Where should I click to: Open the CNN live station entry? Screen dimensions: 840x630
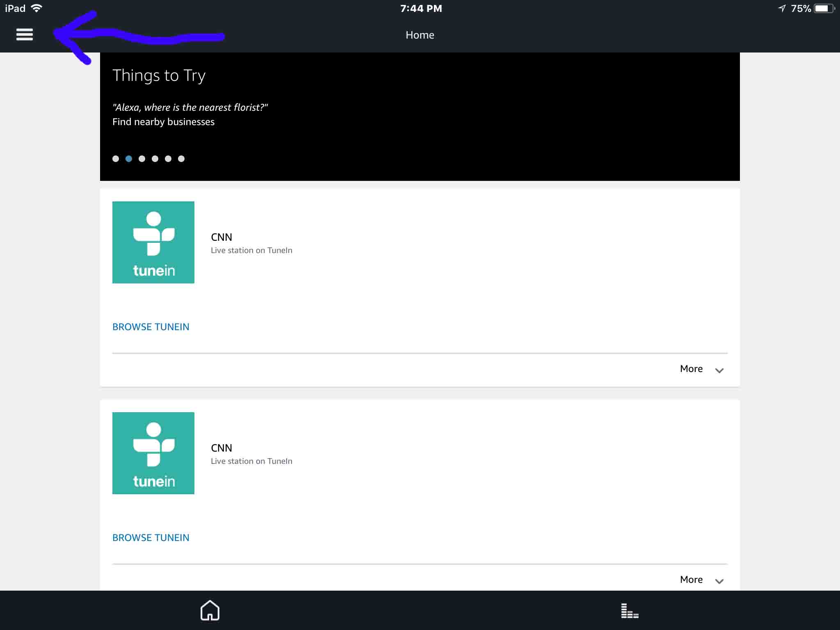pyautogui.click(x=221, y=237)
